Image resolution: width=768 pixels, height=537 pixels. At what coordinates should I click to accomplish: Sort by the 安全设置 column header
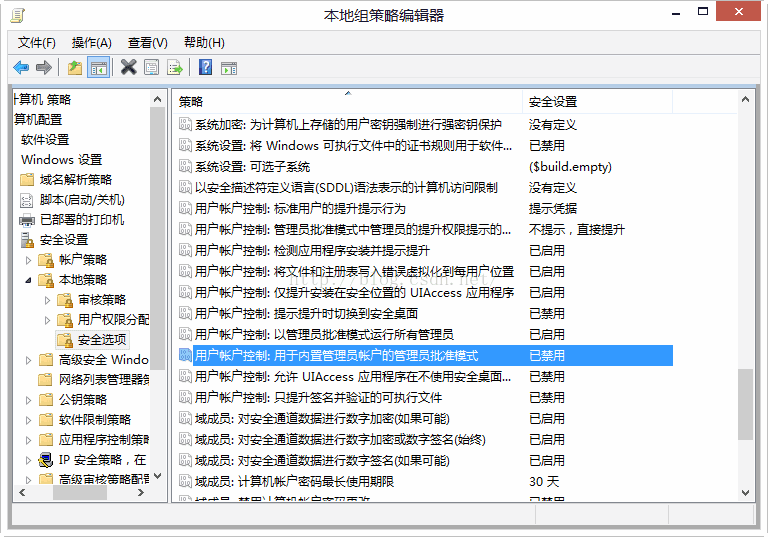(x=598, y=101)
